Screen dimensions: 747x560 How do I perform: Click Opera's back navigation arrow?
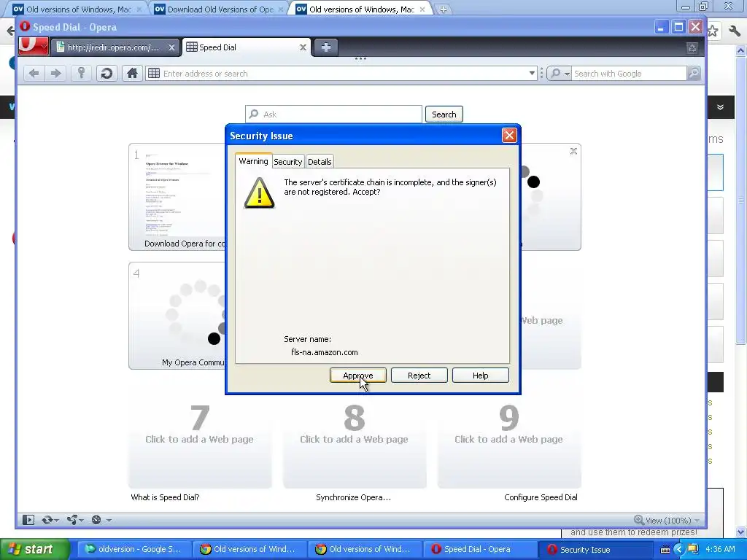(x=34, y=74)
